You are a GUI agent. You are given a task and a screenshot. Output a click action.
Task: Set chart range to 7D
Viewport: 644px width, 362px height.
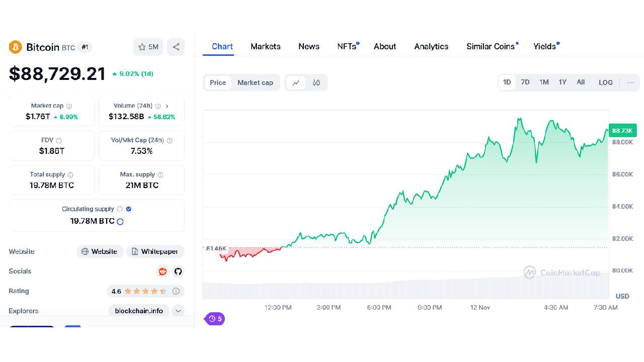(x=525, y=82)
